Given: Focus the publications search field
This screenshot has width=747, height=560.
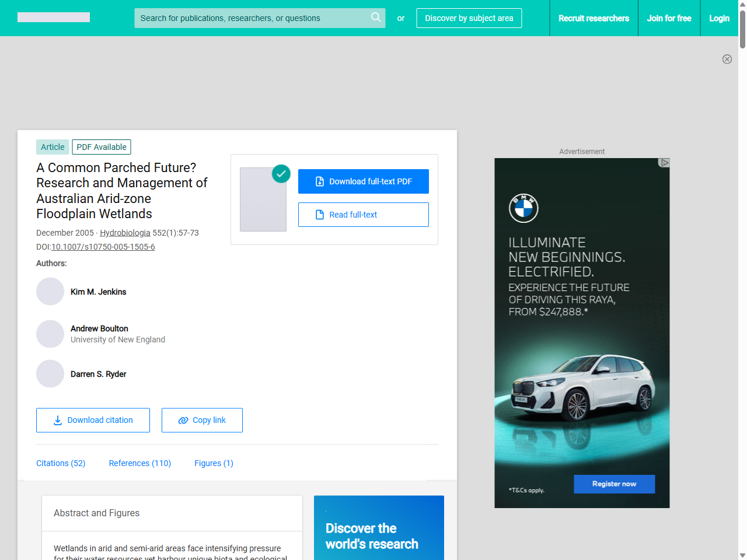Looking at the screenshot, I should [x=251, y=18].
